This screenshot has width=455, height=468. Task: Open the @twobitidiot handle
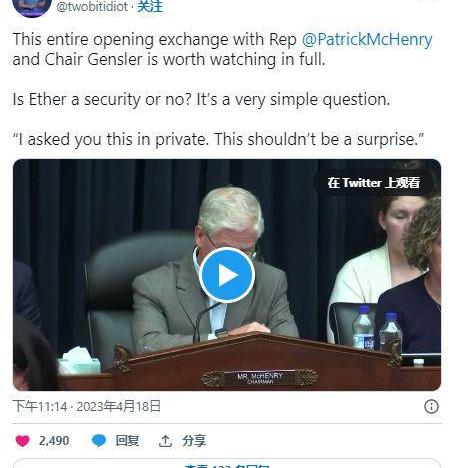tap(92, 6)
